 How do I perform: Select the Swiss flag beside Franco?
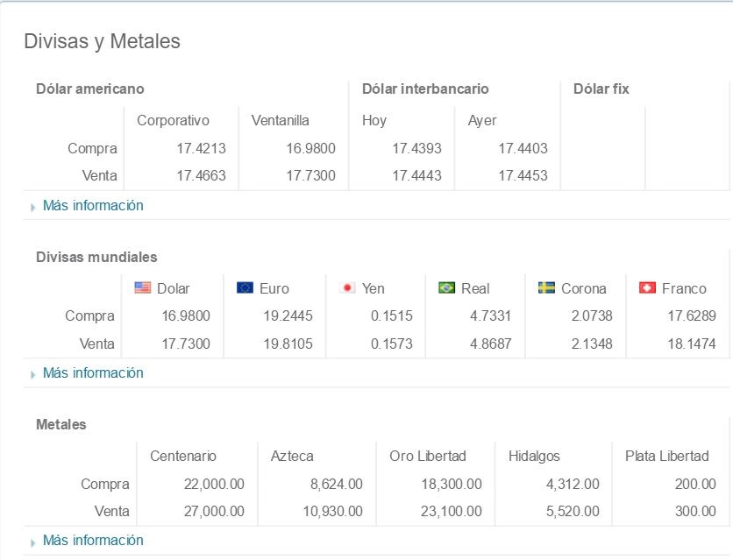[648, 287]
